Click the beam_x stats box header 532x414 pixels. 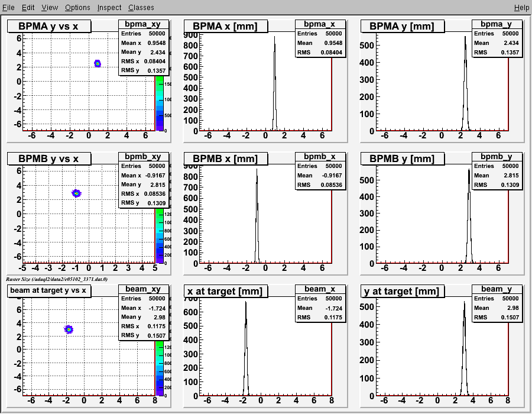point(320,289)
